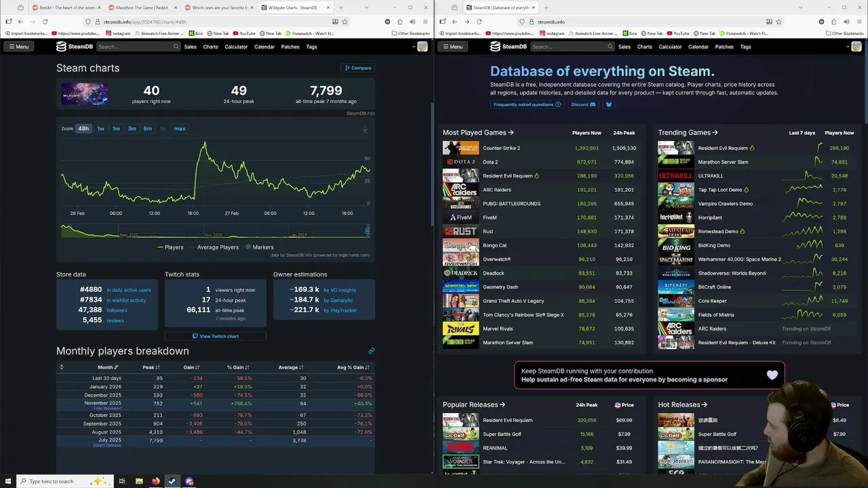The image size is (868, 488).
Task: Open hamburger application menu in right browser
Action: (859, 22)
